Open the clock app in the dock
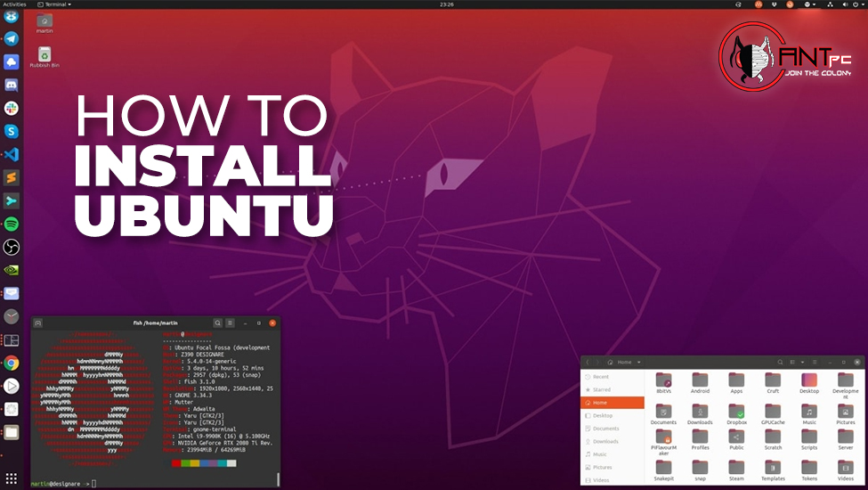Screen dimensions: 868x490 pyautogui.click(x=11, y=316)
